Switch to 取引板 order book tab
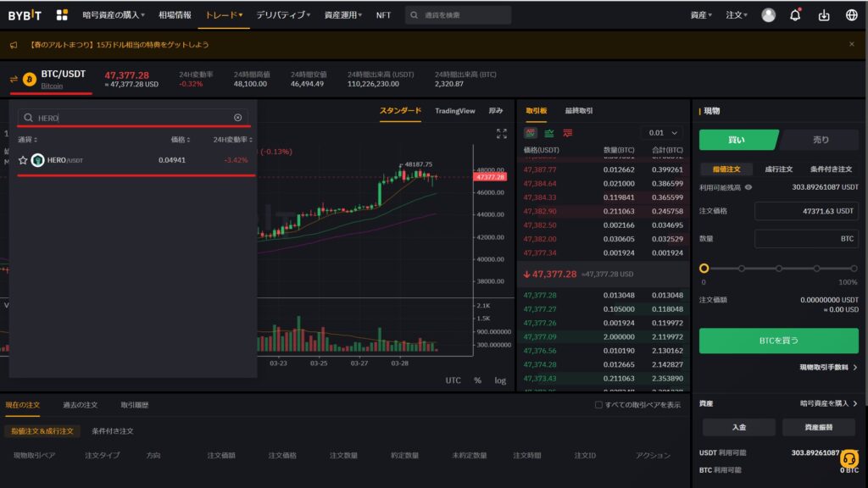The width and height of the screenshot is (868, 488). pyautogui.click(x=536, y=111)
